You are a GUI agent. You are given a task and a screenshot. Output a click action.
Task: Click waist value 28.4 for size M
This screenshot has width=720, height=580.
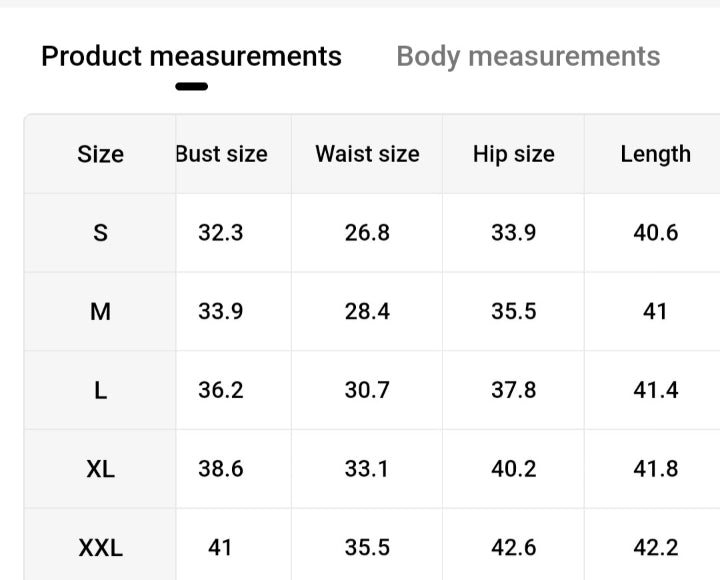pyautogui.click(x=367, y=311)
